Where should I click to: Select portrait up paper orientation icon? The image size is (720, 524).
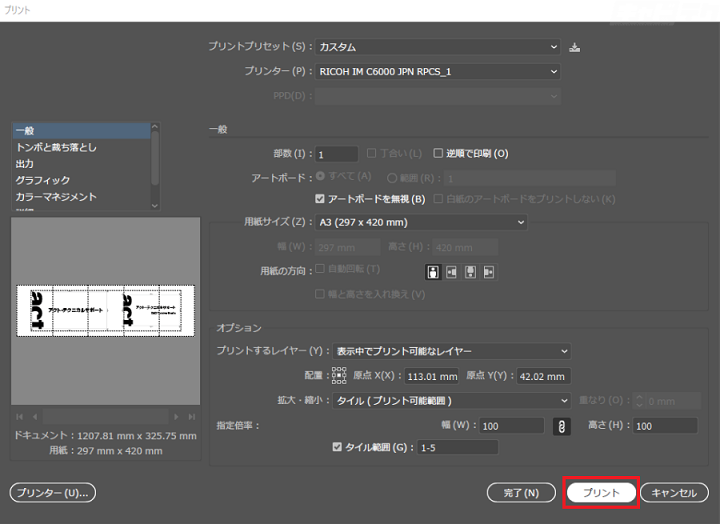tap(433, 272)
